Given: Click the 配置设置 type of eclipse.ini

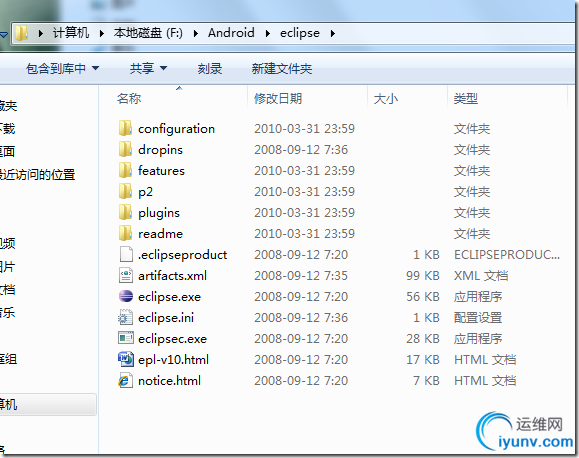Looking at the screenshot, I should click(478, 318).
